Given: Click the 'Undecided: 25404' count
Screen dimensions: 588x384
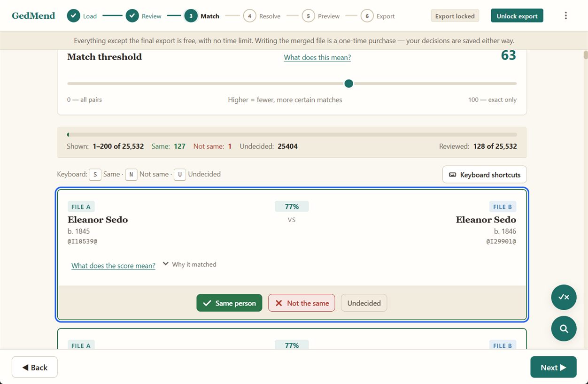Looking at the screenshot, I should point(269,146).
